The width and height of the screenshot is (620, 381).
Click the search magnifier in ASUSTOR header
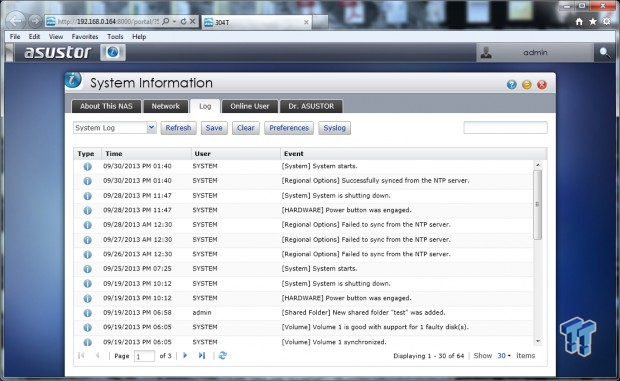tap(604, 52)
